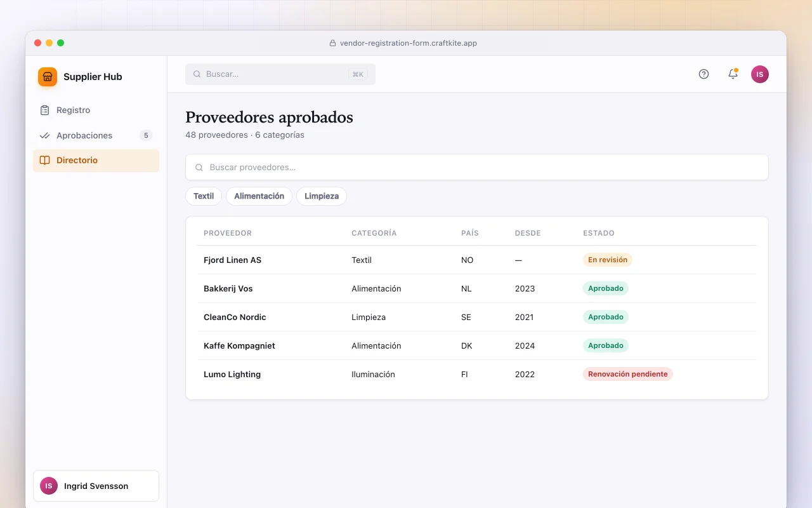Click the Aprobaciones badge showing 5
Screen dimensions: 812x508
(x=146, y=135)
